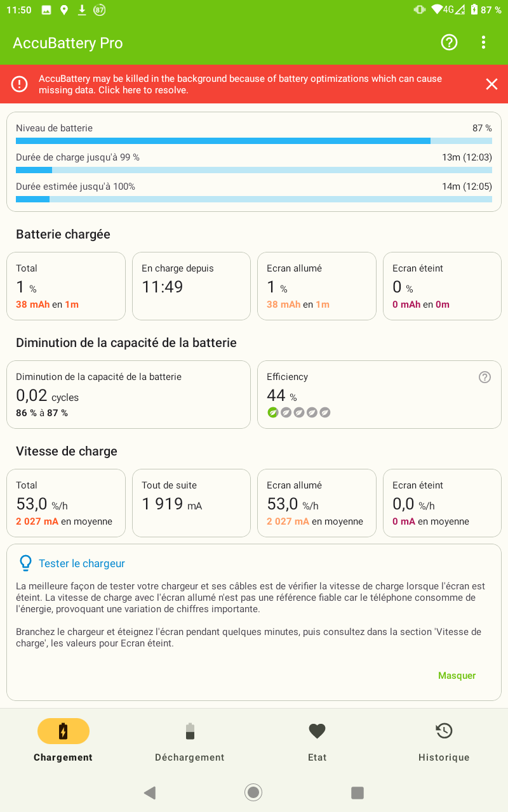Tap the green leaf efficiency rating icon

[272, 412]
